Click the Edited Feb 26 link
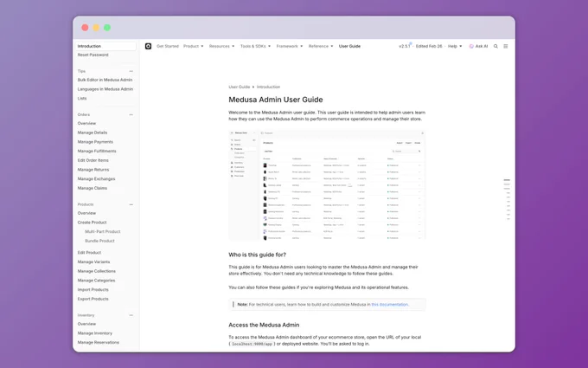 click(429, 46)
